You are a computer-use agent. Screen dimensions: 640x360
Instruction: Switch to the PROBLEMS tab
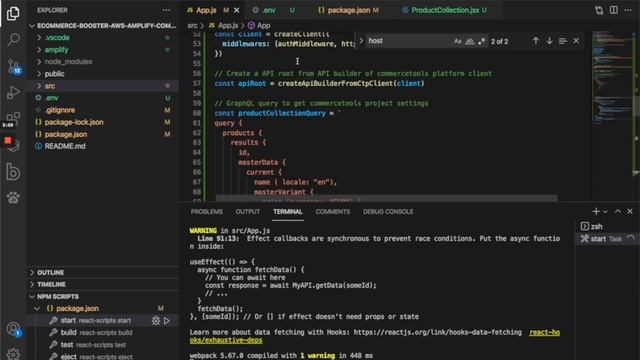tap(207, 212)
